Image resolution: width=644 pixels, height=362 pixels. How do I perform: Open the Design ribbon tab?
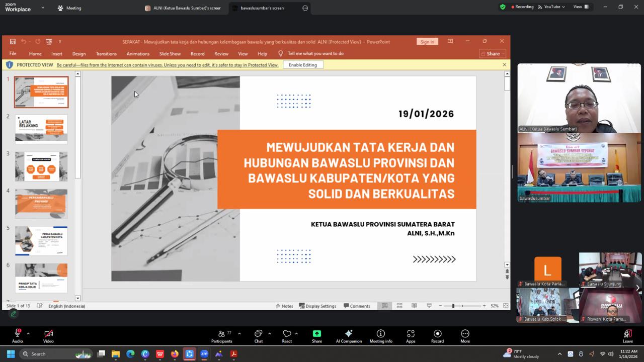tap(79, 54)
